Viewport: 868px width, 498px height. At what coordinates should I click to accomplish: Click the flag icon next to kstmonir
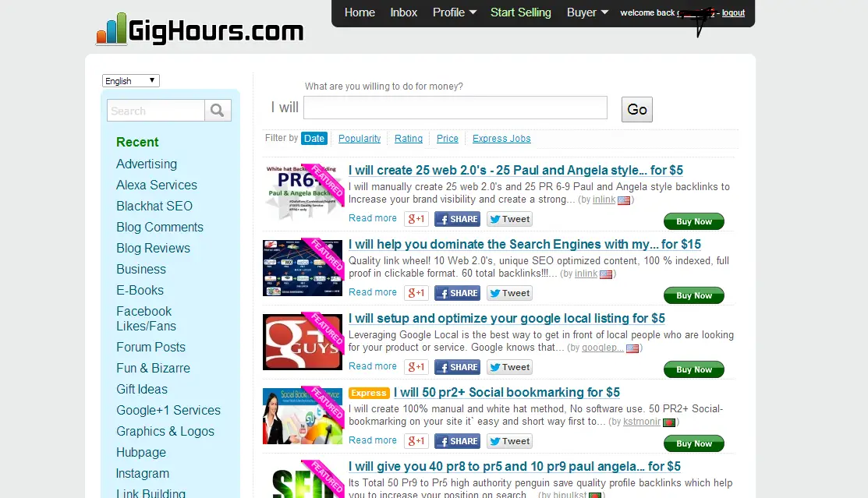(x=669, y=422)
